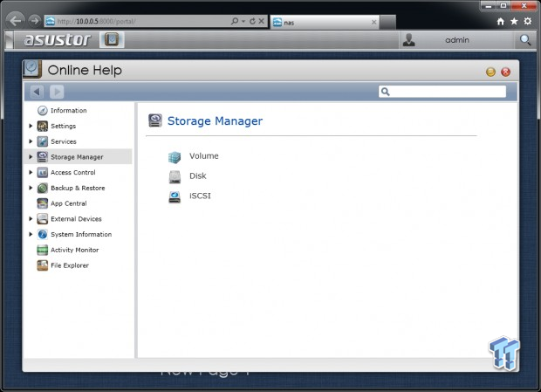Expand the Storage Manager tree node

[31, 157]
